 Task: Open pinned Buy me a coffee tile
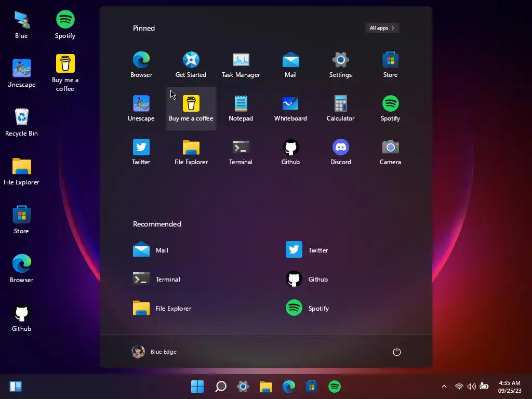click(x=191, y=109)
